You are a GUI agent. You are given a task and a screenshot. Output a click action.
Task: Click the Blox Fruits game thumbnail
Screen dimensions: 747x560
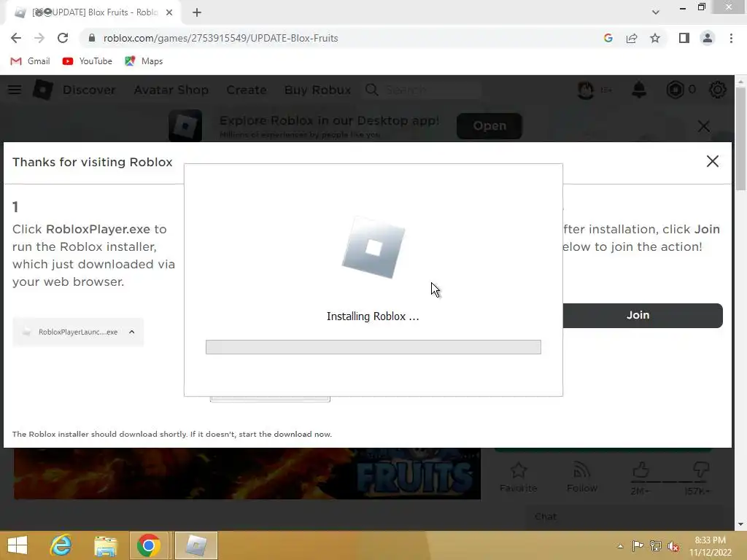coord(247,474)
